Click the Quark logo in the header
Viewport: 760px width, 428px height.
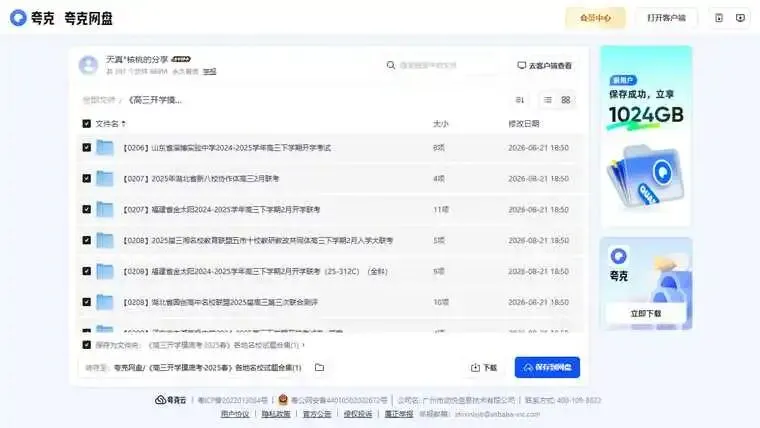point(18,18)
